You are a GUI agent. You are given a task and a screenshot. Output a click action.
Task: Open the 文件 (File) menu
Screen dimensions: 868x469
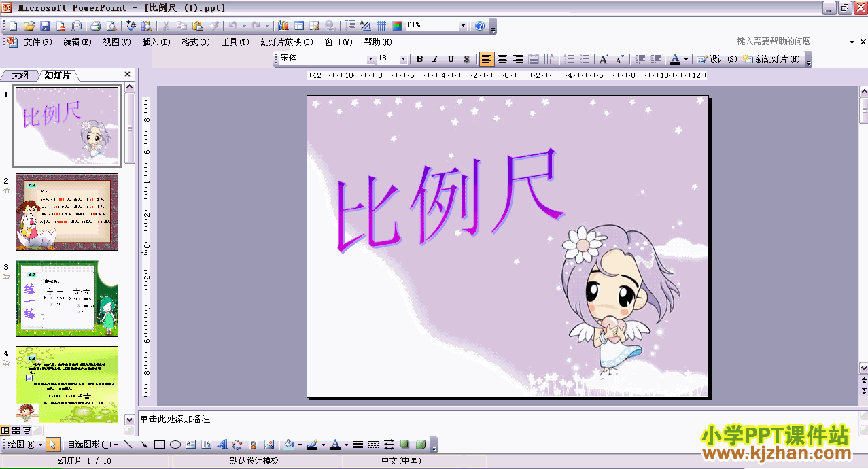[37, 42]
